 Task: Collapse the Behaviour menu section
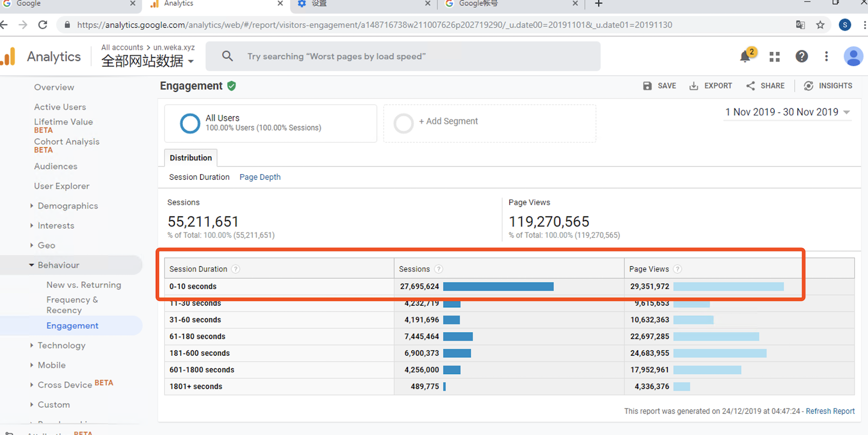58,265
